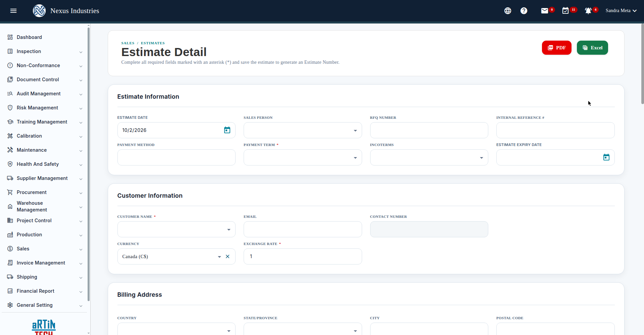The height and width of the screenshot is (335, 644).
Task: Click the Procurement cart icon
Action: pos(10,192)
